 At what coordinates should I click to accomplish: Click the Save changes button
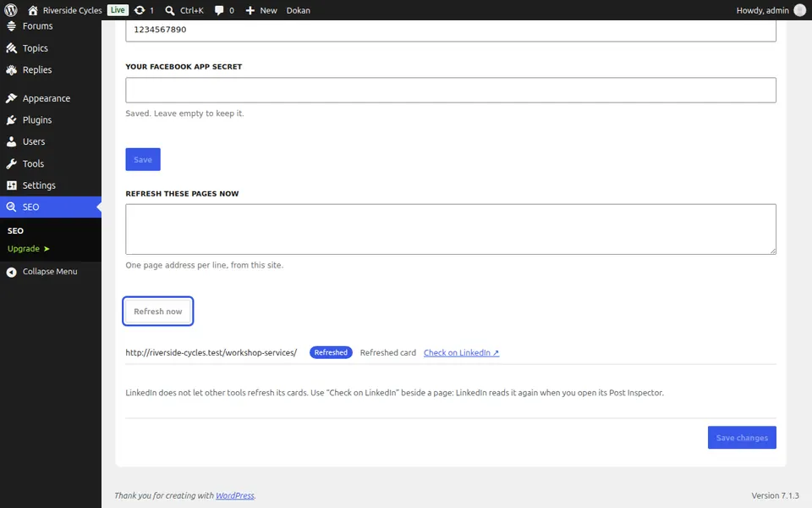(x=742, y=438)
